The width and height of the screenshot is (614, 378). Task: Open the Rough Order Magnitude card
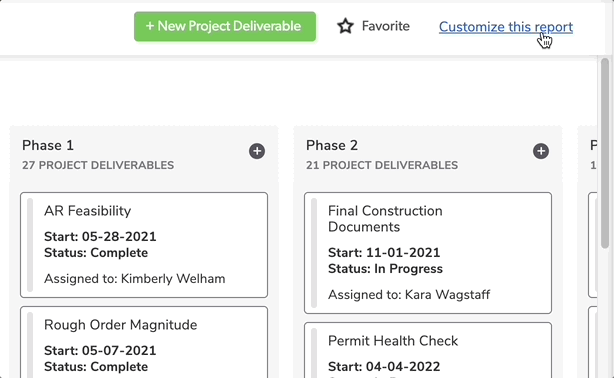coord(144,342)
